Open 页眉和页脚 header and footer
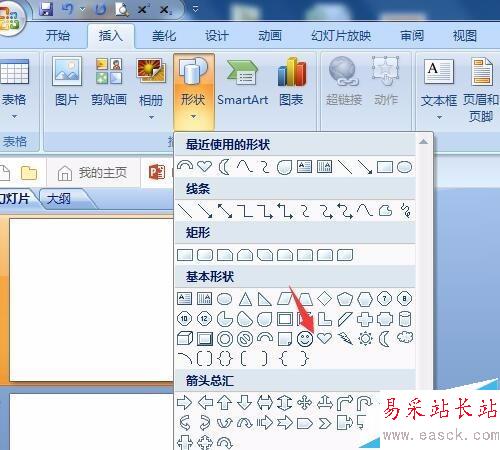This screenshot has height=450, width=500. (x=481, y=89)
